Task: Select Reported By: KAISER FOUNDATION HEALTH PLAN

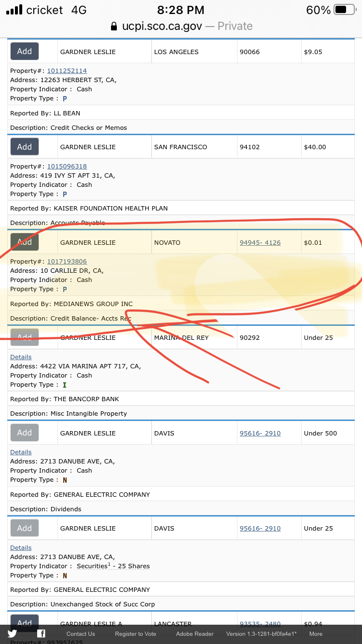Action: click(x=89, y=209)
